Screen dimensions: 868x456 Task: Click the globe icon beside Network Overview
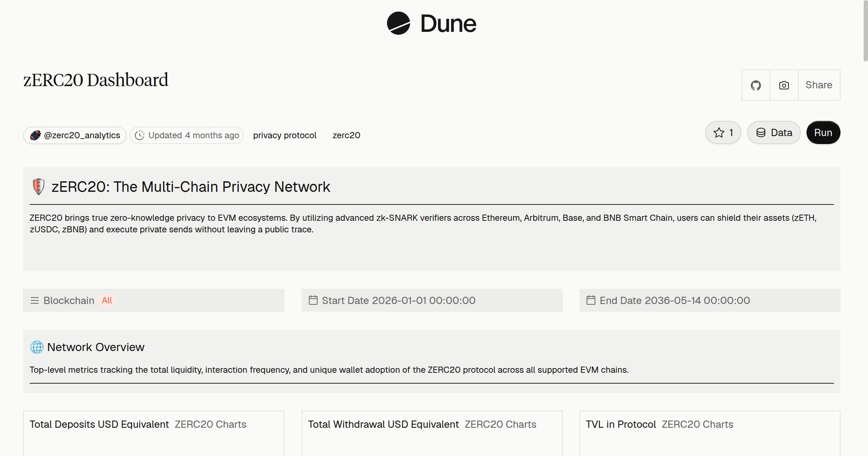point(37,347)
